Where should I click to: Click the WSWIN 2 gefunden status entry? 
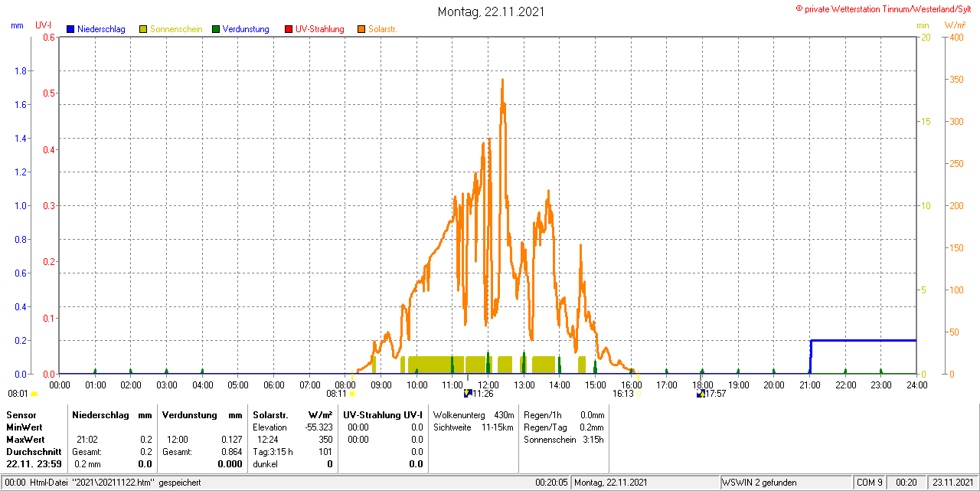[x=759, y=483]
